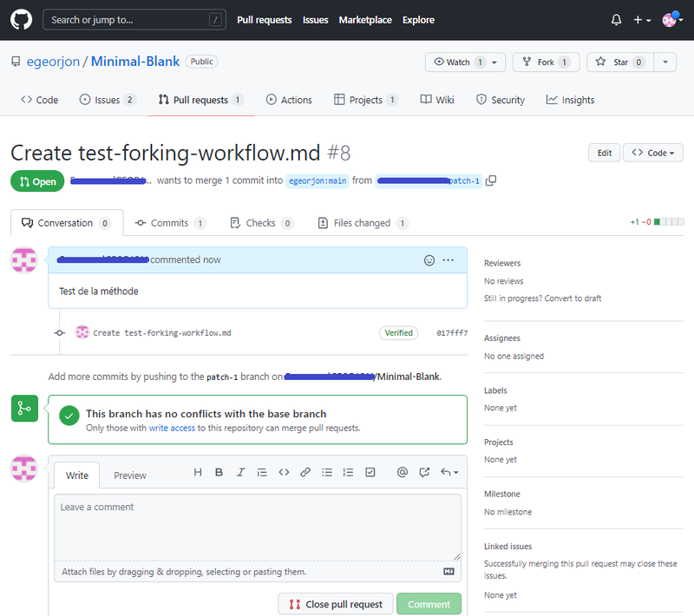The image size is (694, 616).
Task: Insert a link in the comment editor
Action: coord(305,473)
